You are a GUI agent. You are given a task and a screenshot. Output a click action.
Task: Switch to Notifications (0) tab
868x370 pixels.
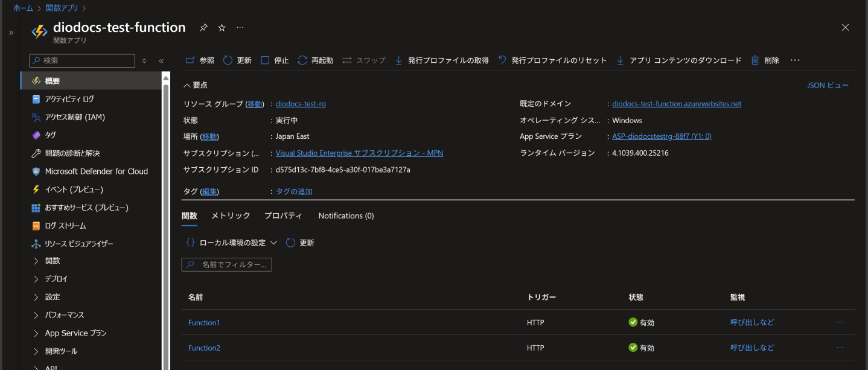[x=346, y=215]
